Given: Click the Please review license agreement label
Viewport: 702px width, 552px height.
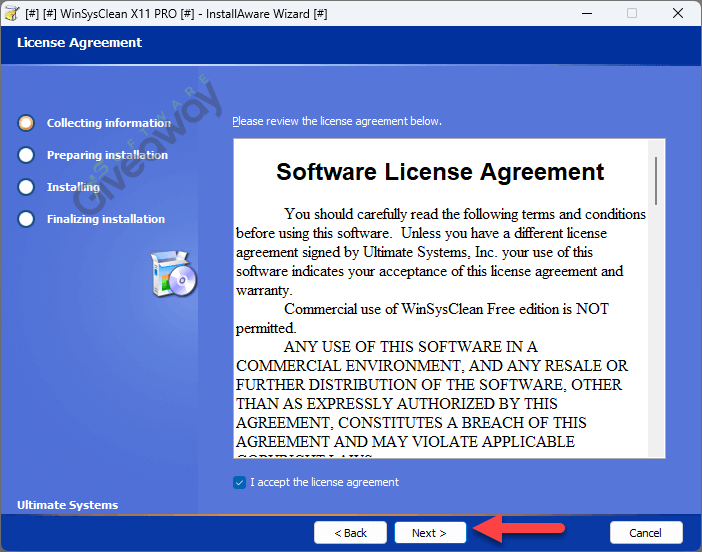Looking at the screenshot, I should click(x=337, y=121).
